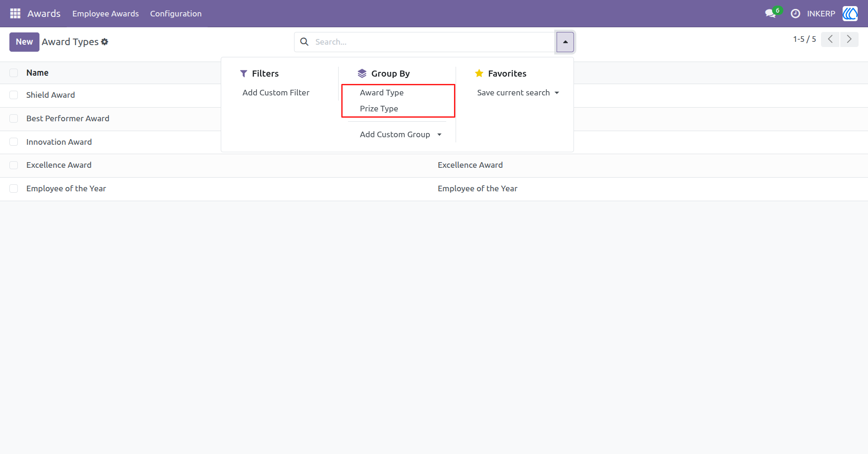Open the Shield Award record
The width and height of the screenshot is (868, 454).
pos(51,95)
